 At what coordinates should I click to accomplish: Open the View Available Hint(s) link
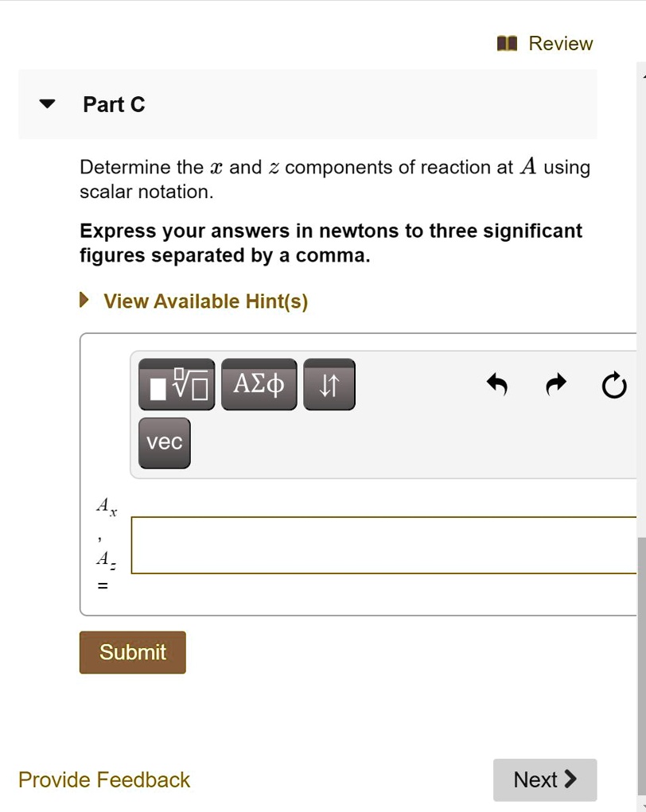205,301
